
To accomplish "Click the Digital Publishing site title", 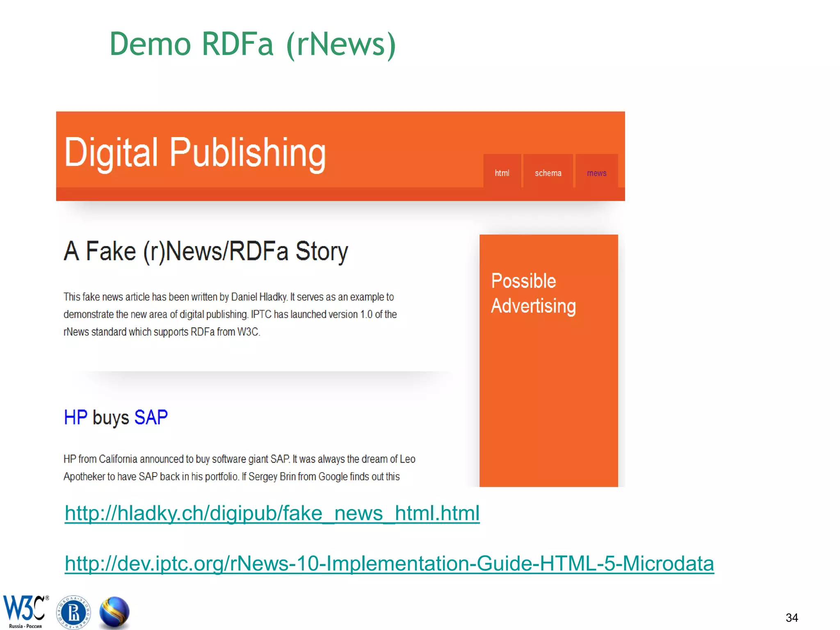I will point(195,153).
